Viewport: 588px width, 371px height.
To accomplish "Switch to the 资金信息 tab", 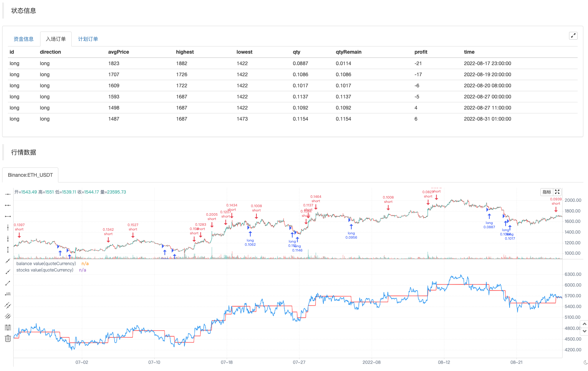I will click(x=24, y=39).
